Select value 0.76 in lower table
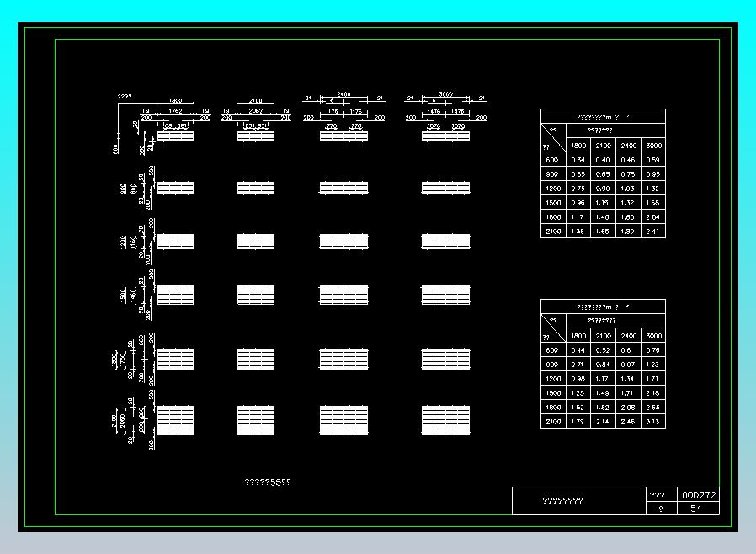Image resolution: width=756 pixels, height=554 pixels. 652,350
